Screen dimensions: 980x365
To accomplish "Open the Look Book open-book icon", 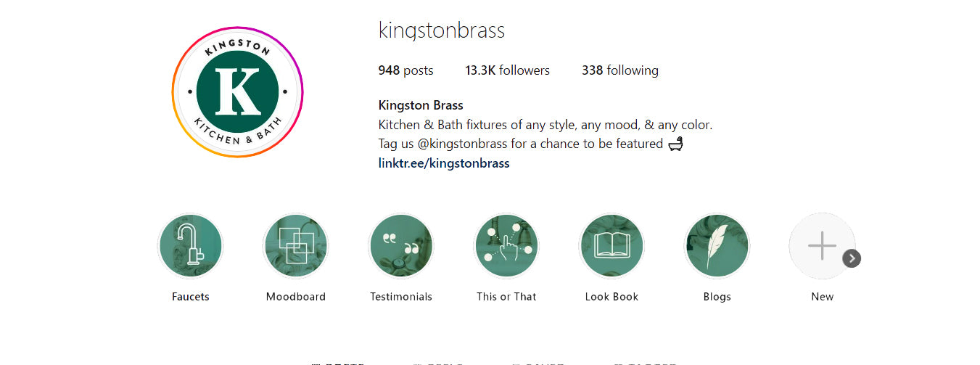I will pyautogui.click(x=612, y=245).
